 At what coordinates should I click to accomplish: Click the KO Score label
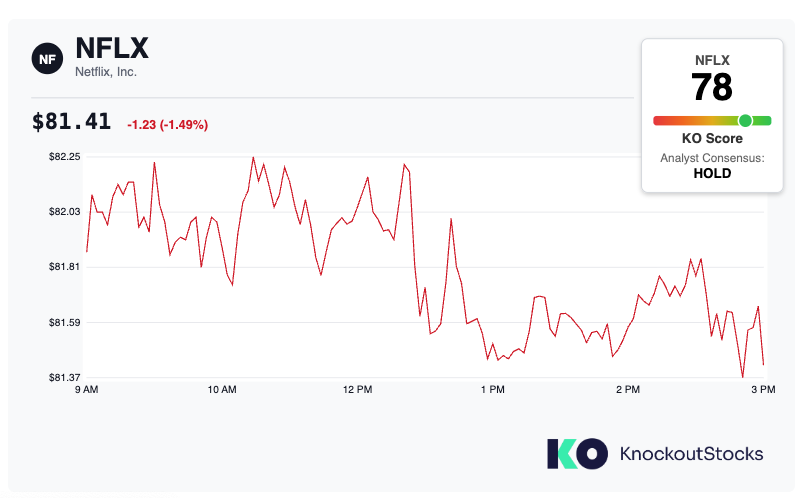pyautogui.click(x=712, y=138)
